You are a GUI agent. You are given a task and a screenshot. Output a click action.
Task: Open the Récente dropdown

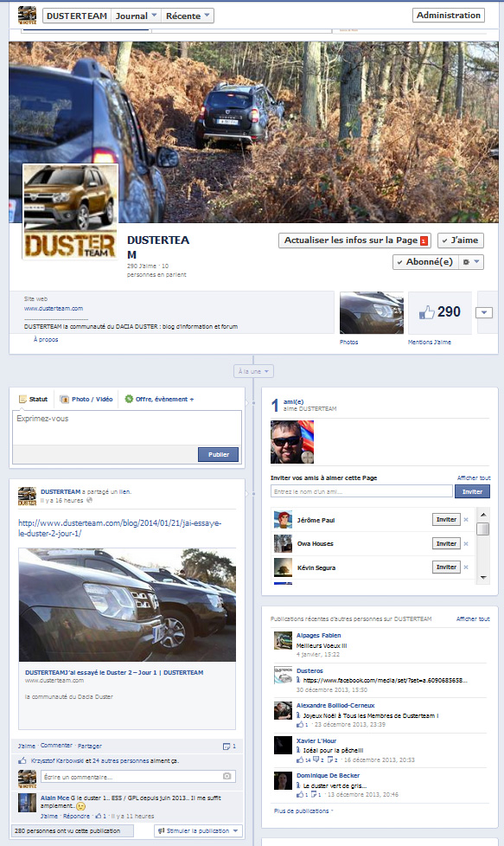coord(188,16)
